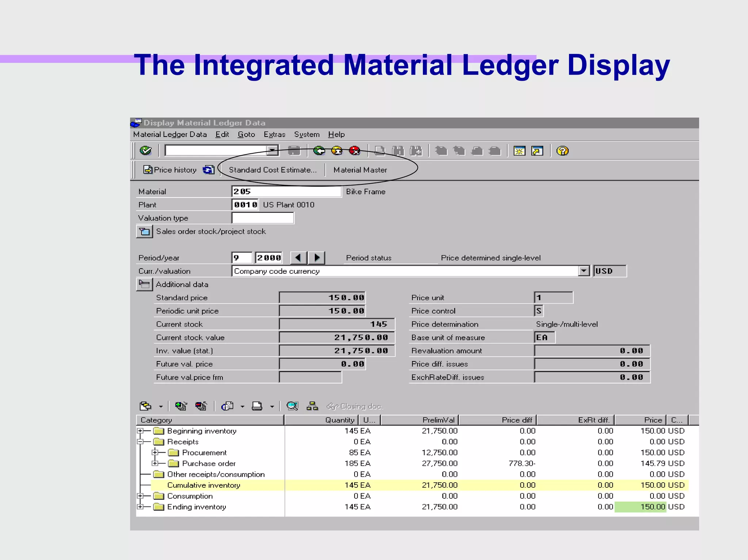Select the Other receipts/consumption row
748x560 pixels.
tap(413, 474)
